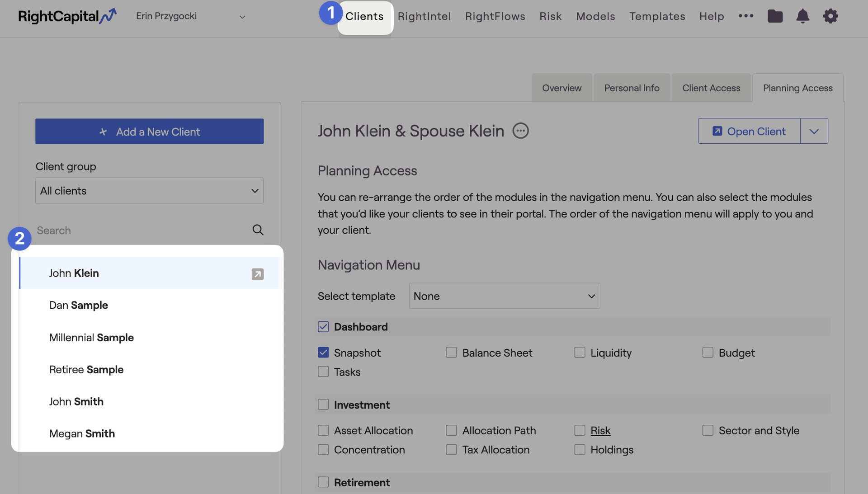Enable the Budget checkbox
868x494 pixels.
708,353
